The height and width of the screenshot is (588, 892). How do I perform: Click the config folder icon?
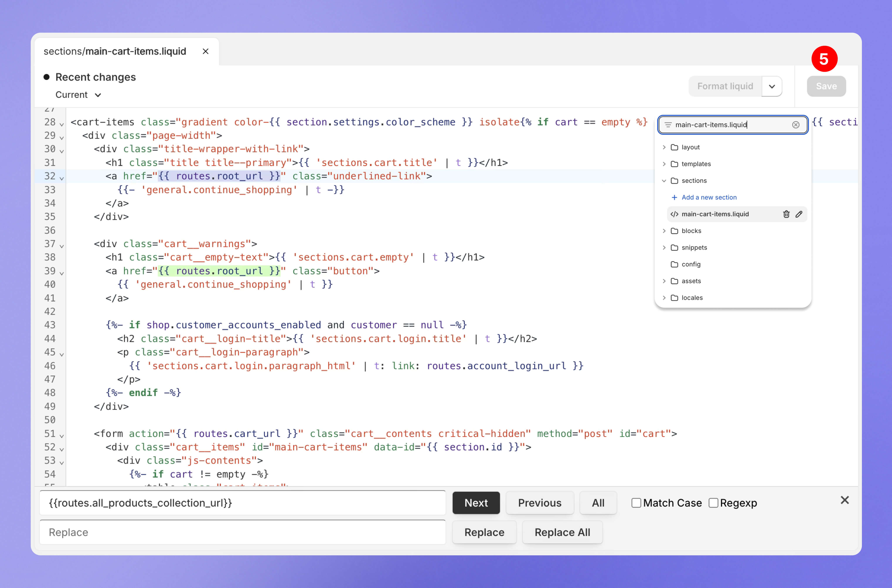pyautogui.click(x=674, y=264)
